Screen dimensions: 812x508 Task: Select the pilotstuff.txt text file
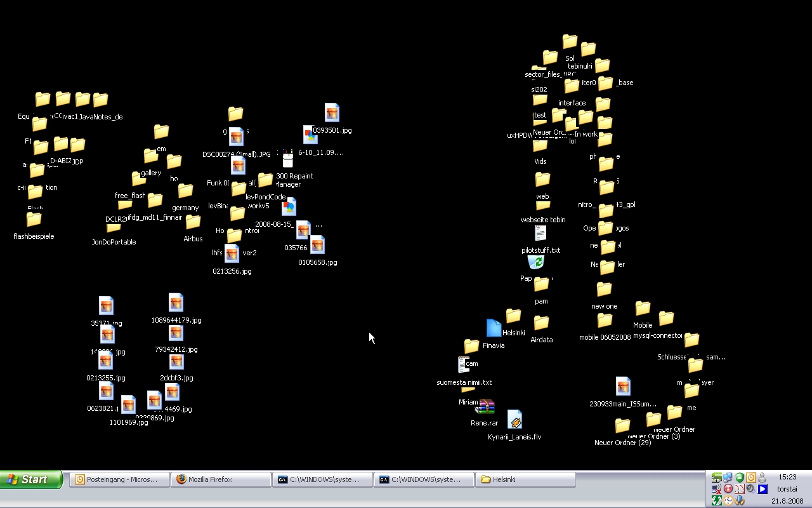tap(540, 234)
